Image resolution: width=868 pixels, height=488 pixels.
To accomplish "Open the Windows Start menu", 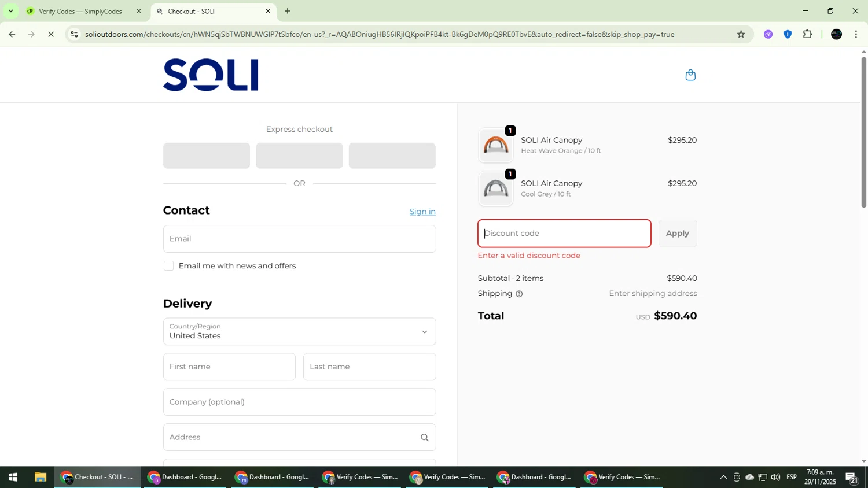I will (x=13, y=477).
